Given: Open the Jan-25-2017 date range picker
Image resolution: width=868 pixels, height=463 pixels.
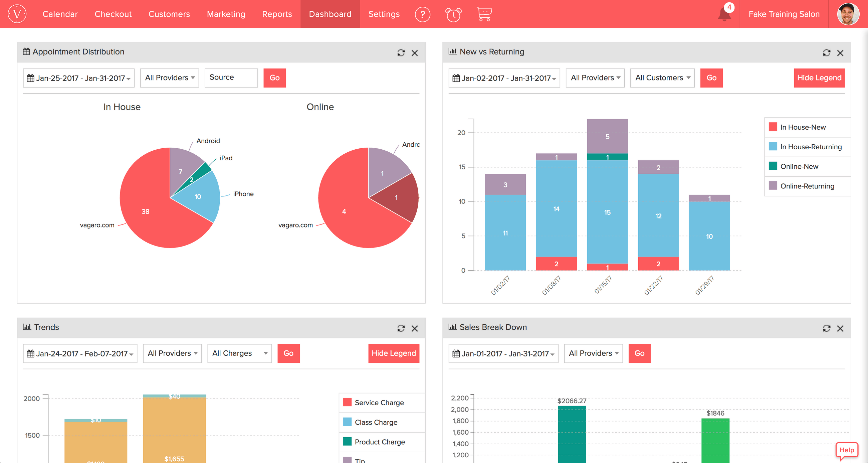Looking at the screenshot, I should point(78,78).
